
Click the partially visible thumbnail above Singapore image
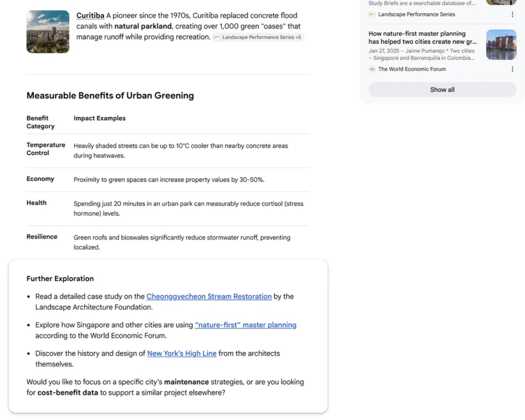(501, 2)
